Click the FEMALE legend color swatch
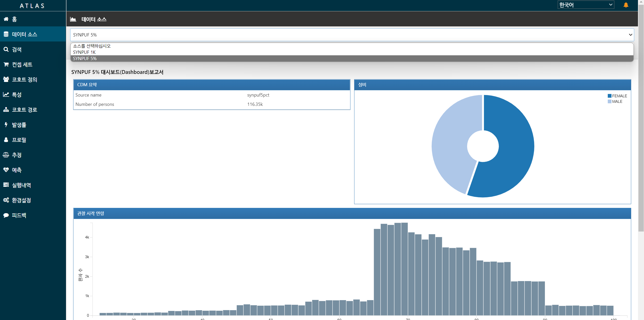 (x=610, y=96)
